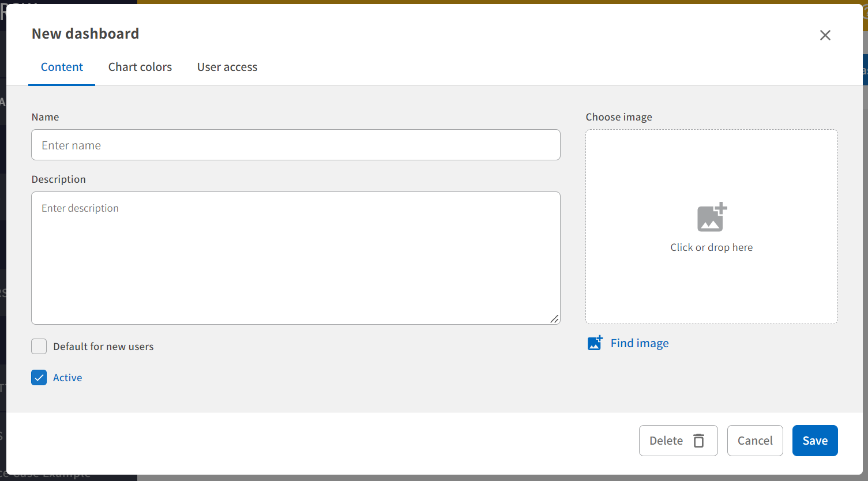Go to the User access tab
The height and width of the screenshot is (481, 868).
coord(227,67)
